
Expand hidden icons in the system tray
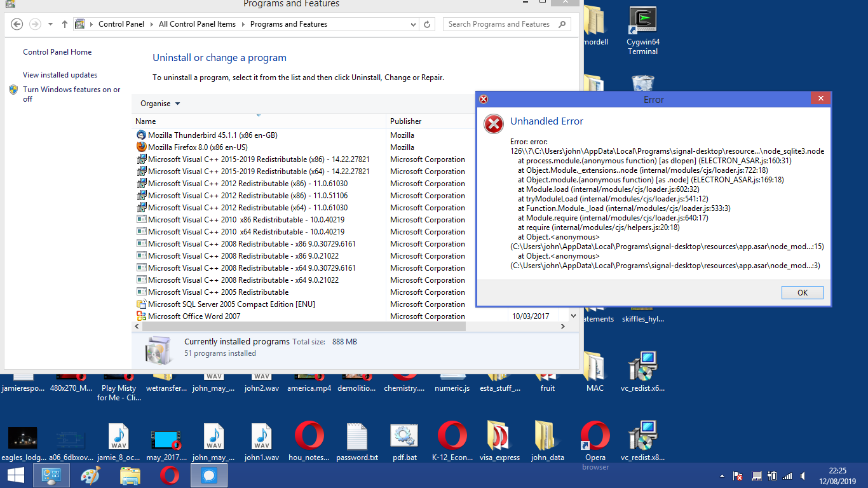pos(721,475)
